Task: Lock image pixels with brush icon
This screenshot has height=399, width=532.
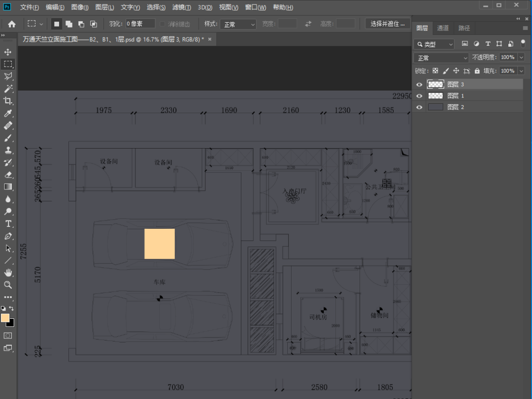Action: [446, 71]
